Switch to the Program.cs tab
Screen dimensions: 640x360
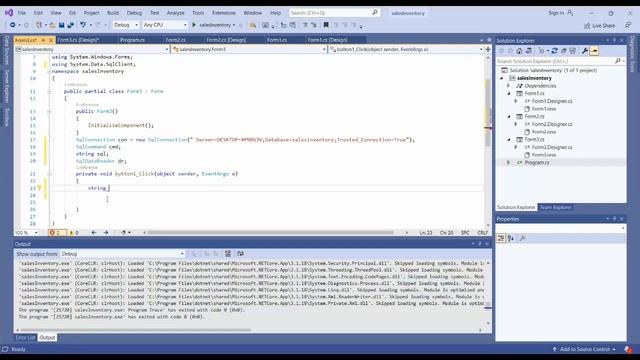[x=132, y=40]
